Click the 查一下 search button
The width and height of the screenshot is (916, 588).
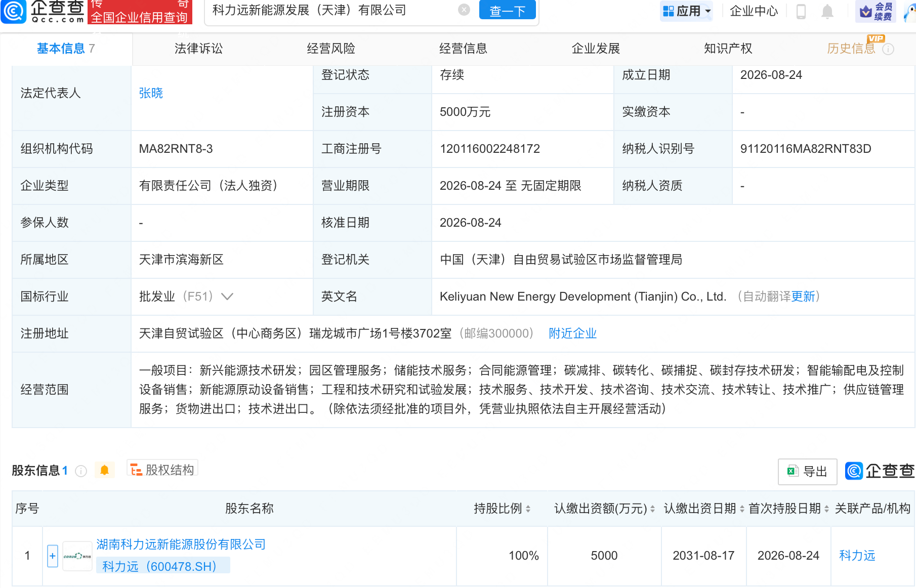tap(507, 10)
